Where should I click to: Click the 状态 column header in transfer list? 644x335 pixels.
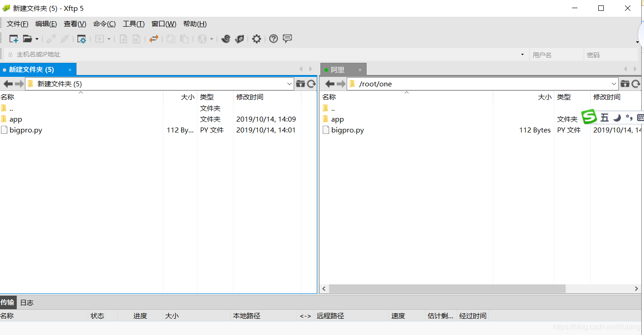(103, 316)
